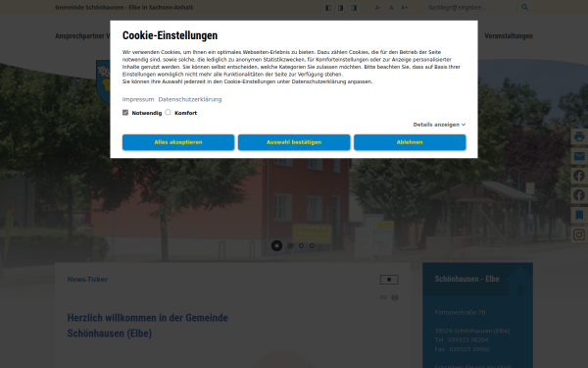Viewport: 588px width, 368px height.
Task: Enable the Komfort cookie checkbox
Action: tap(168, 112)
